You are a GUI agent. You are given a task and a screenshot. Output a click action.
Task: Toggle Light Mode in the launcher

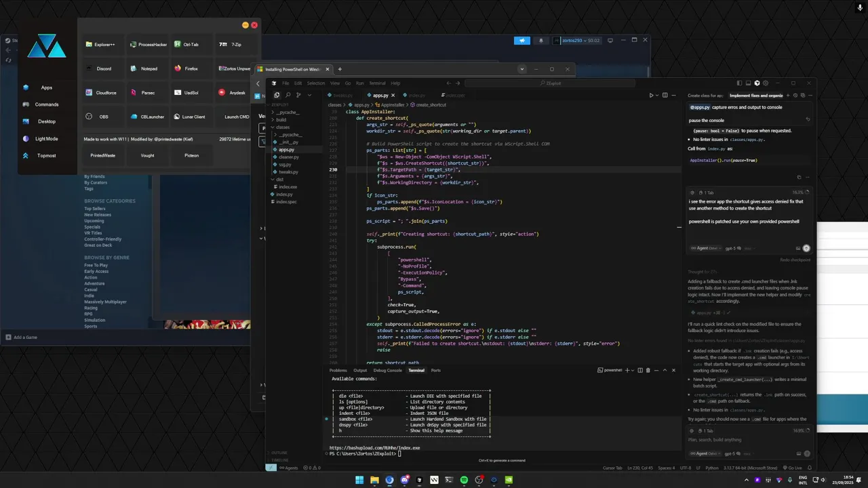tap(46, 138)
